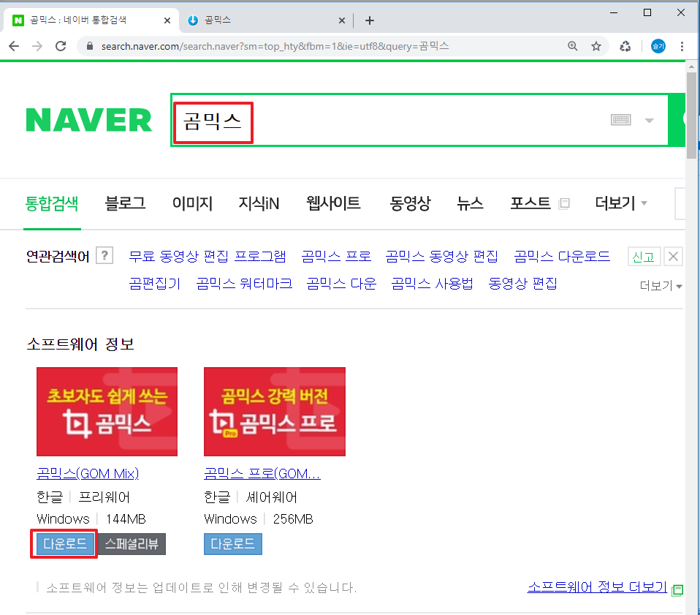Open 곰믹스 다운로드 related search
Viewport: 700px width, 615px height.
click(562, 257)
